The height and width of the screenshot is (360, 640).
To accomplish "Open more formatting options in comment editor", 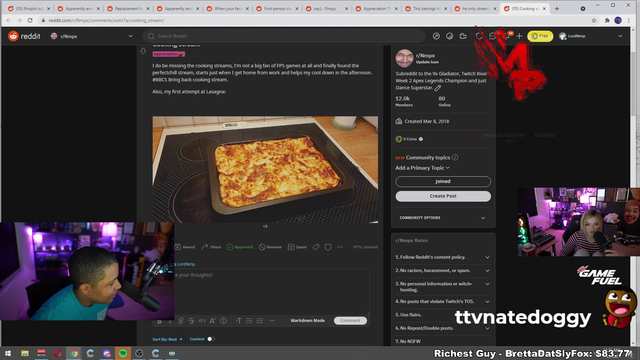I will (x=272, y=321).
